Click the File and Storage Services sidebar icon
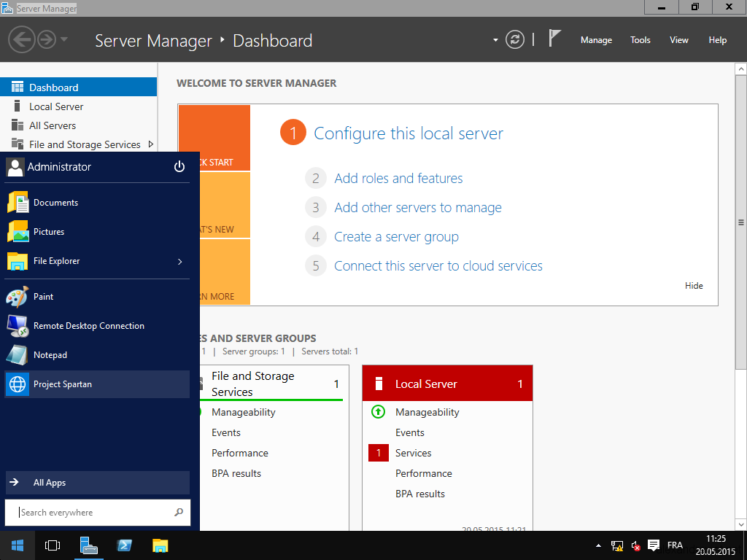 pyautogui.click(x=18, y=144)
